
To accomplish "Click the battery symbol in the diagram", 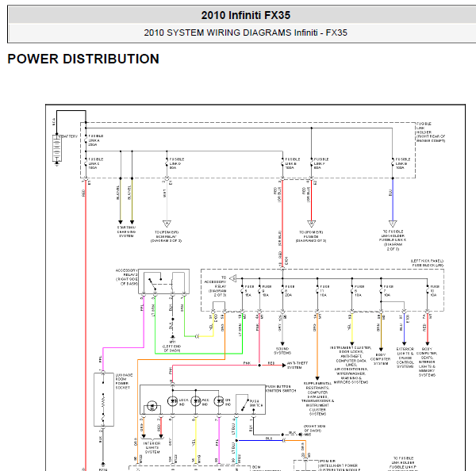I will (x=57, y=149).
